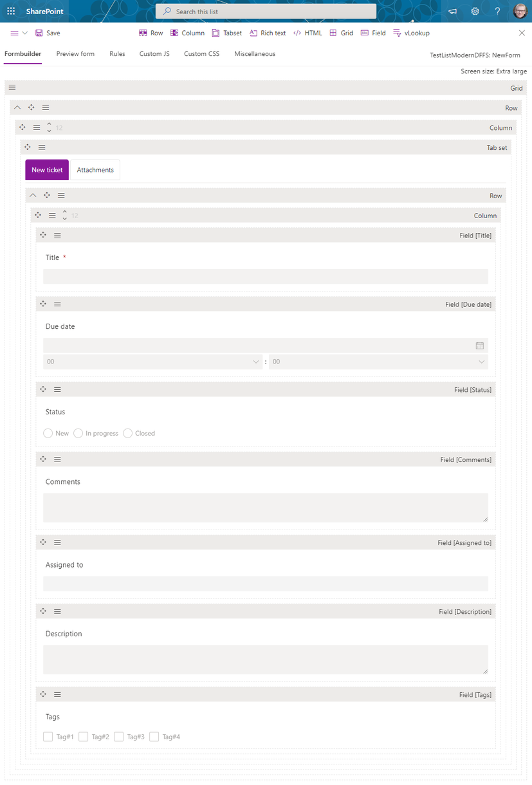This screenshot has height=785, width=532.
Task: Click the calendar icon in Due date
Action: point(480,346)
